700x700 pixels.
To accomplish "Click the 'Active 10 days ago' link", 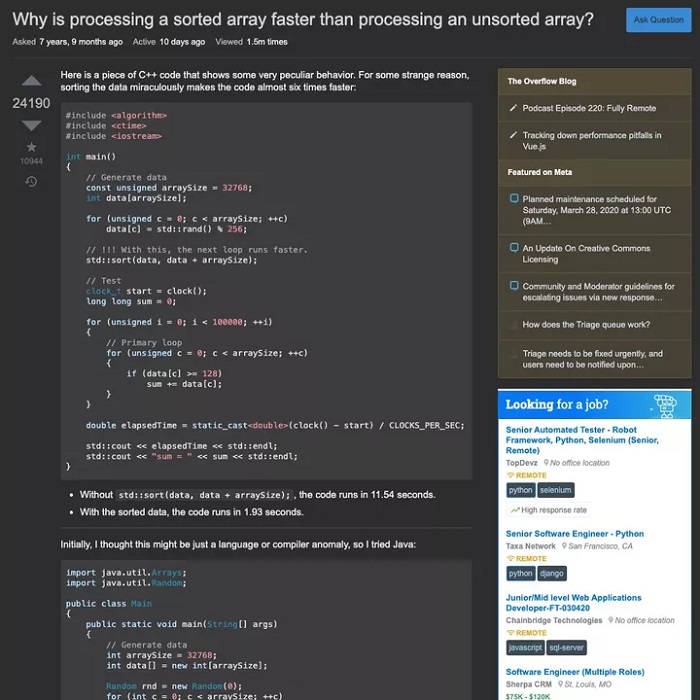I will (169, 42).
